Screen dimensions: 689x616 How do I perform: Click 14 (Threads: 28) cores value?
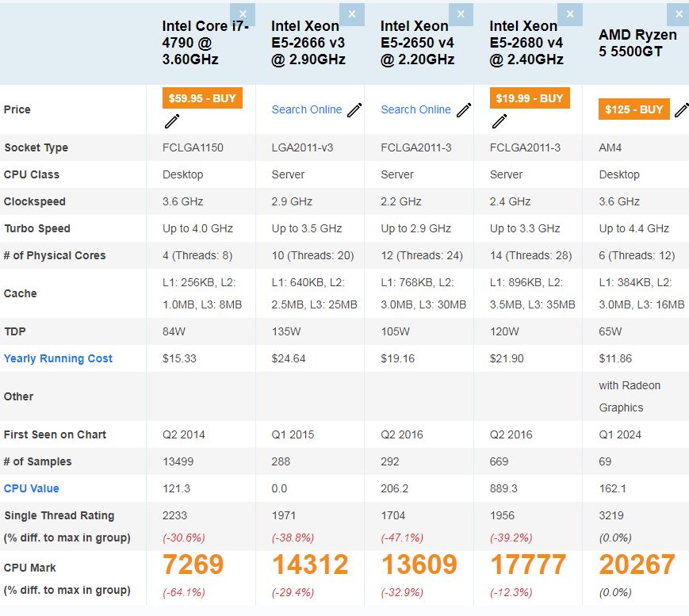(530, 255)
